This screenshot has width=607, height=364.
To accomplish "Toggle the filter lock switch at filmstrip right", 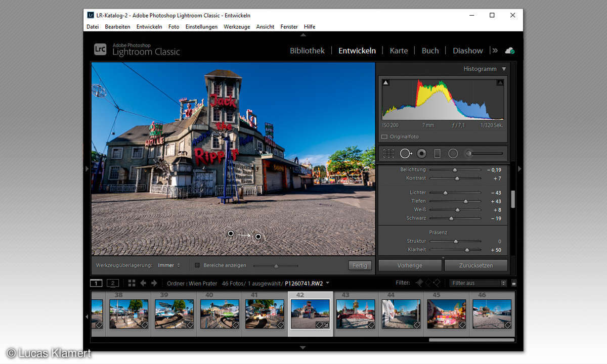I will point(514,283).
